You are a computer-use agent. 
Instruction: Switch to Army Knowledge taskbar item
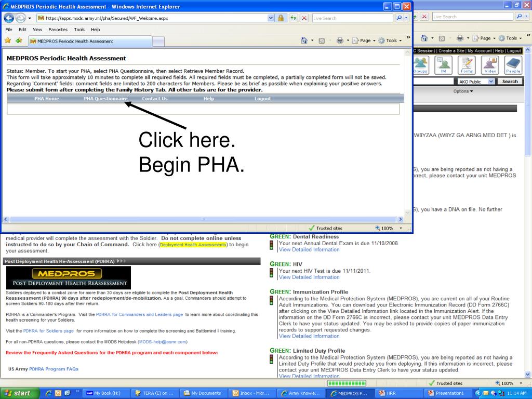[300, 393]
